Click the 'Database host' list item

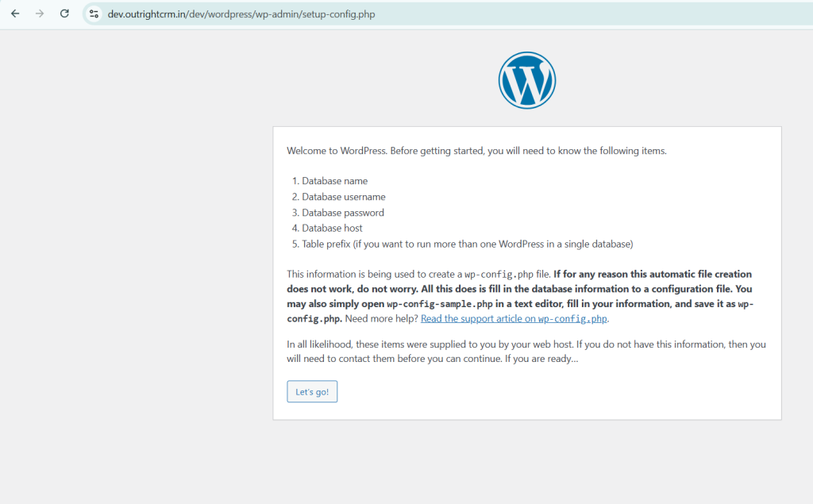[332, 228]
